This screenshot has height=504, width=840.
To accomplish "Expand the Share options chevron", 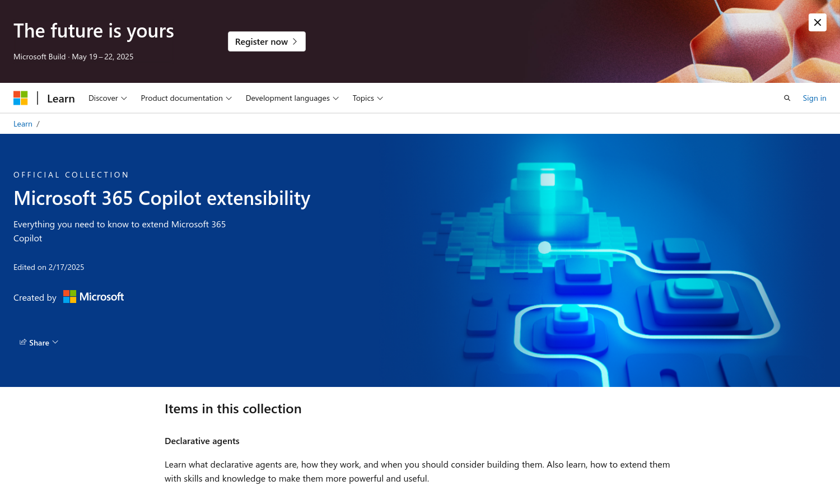I will point(55,342).
